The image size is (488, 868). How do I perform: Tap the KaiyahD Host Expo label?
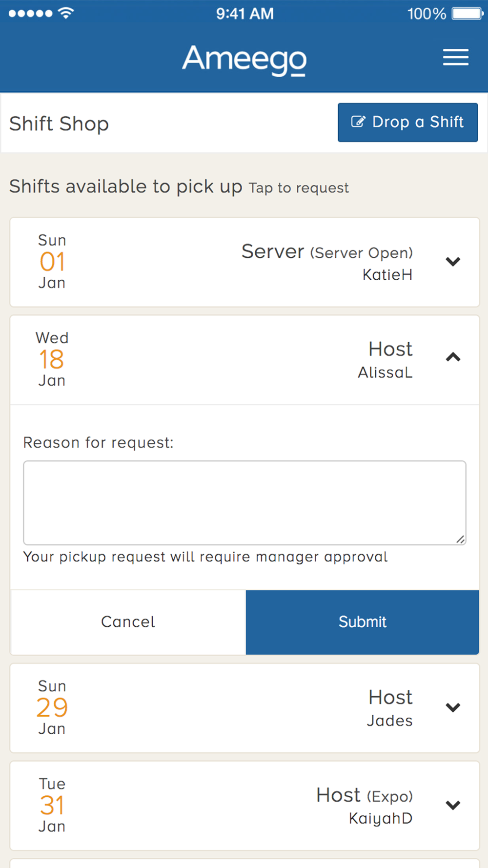pos(364,806)
